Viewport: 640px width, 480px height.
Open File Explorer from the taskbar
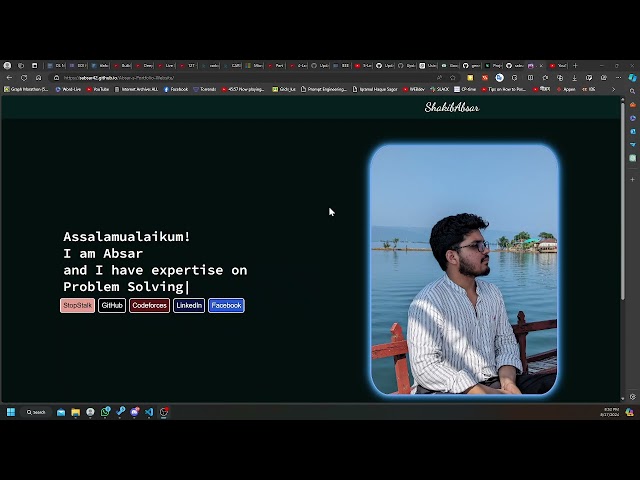(x=76, y=412)
